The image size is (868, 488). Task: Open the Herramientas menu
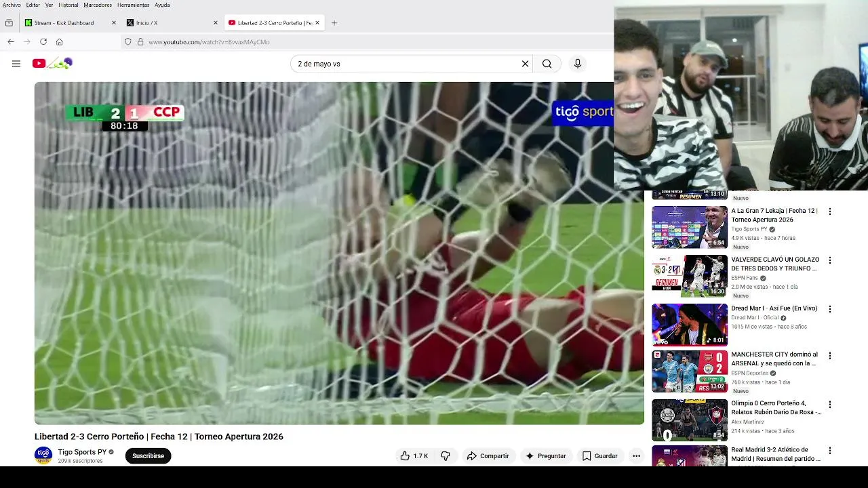(x=133, y=5)
